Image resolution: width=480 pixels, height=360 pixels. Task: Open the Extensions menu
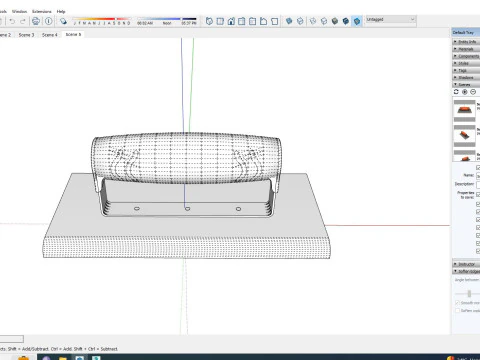pos(42,11)
